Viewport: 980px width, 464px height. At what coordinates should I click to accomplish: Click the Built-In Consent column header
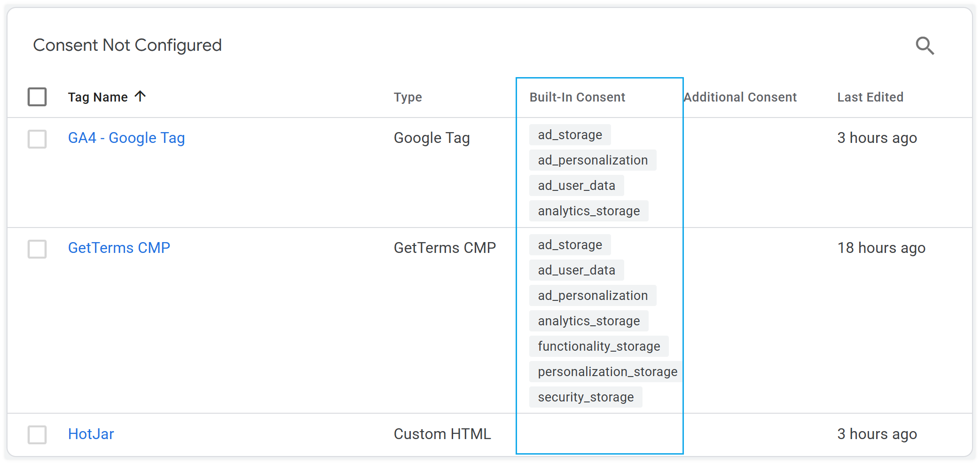pos(577,97)
